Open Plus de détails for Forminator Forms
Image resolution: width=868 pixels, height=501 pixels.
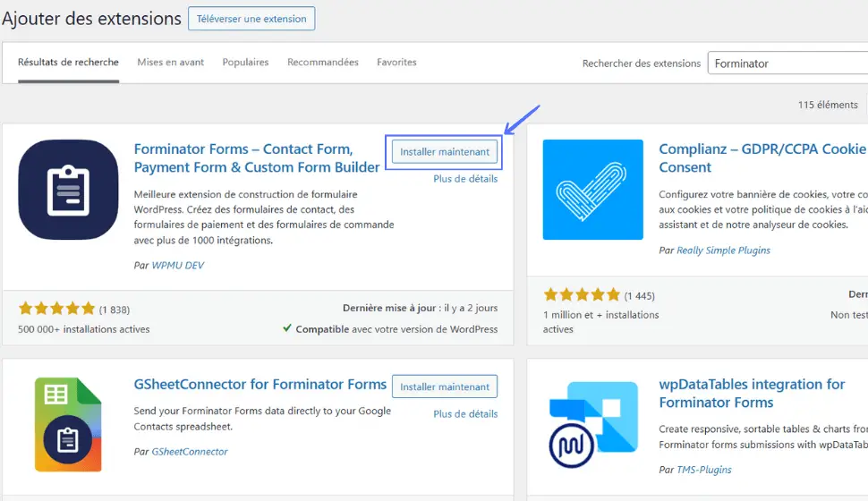pos(465,178)
